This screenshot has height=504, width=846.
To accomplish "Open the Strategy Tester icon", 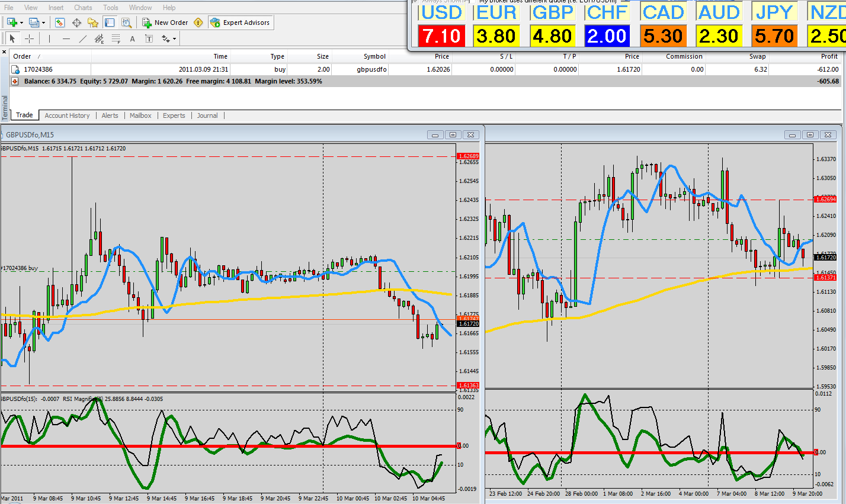I will [x=126, y=23].
